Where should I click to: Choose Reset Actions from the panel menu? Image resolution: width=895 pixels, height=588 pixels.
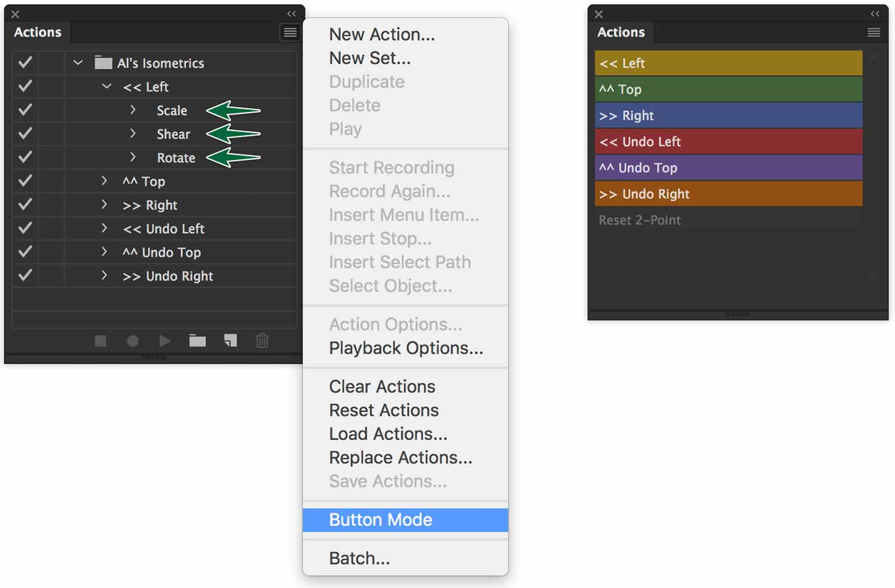point(406,410)
